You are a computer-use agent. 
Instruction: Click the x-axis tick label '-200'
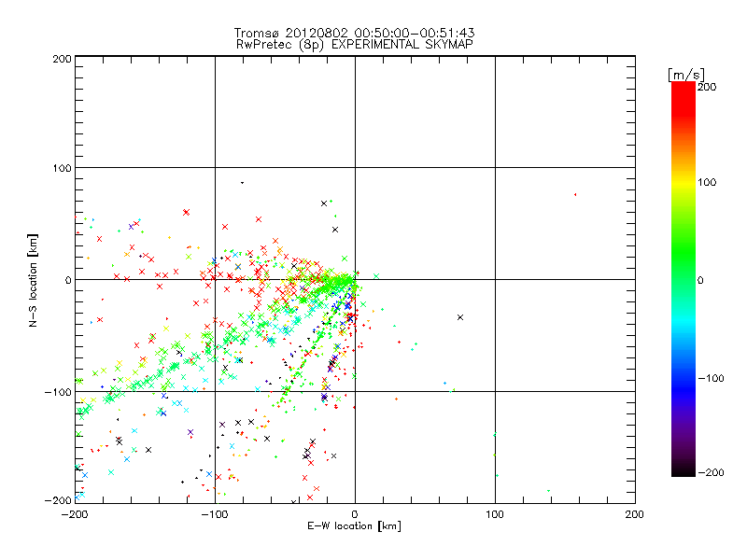click(x=75, y=514)
